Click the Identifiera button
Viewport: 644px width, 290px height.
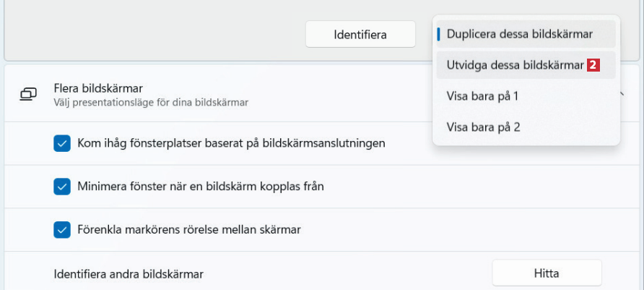(360, 34)
